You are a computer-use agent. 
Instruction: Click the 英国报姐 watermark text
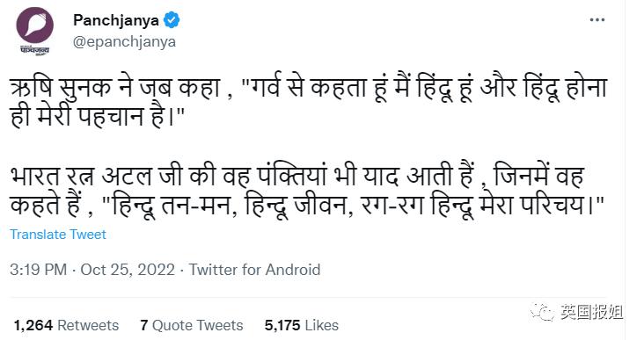tap(591, 313)
